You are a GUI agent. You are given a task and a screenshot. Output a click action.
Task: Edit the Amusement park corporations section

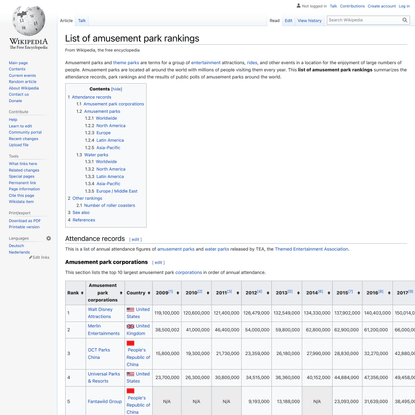coord(158,262)
